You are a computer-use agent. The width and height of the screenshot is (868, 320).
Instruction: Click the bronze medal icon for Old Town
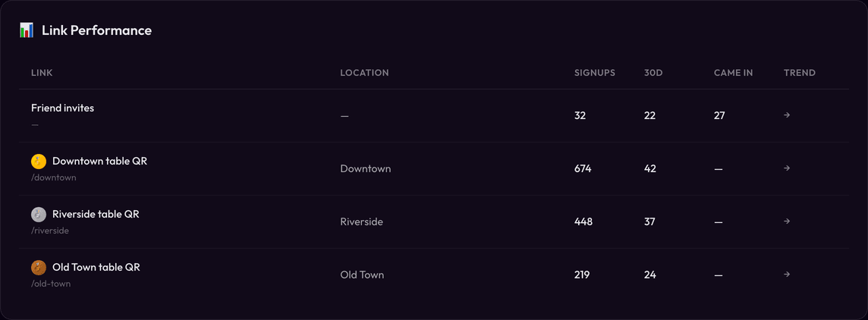click(x=39, y=268)
